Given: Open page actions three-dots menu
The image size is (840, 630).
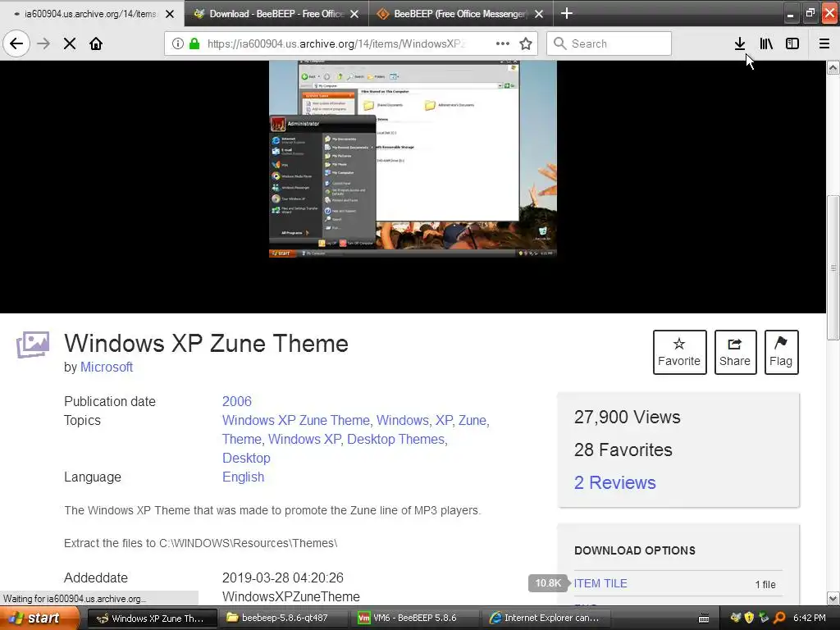Looking at the screenshot, I should click(503, 43).
